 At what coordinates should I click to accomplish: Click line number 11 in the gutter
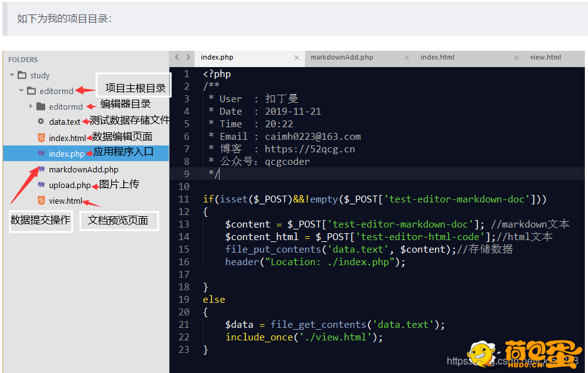(x=184, y=199)
